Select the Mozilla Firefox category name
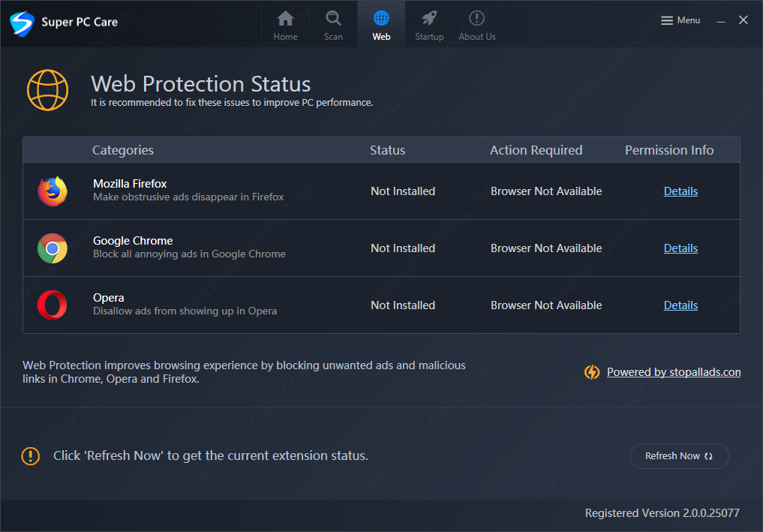The image size is (763, 532). tap(130, 184)
